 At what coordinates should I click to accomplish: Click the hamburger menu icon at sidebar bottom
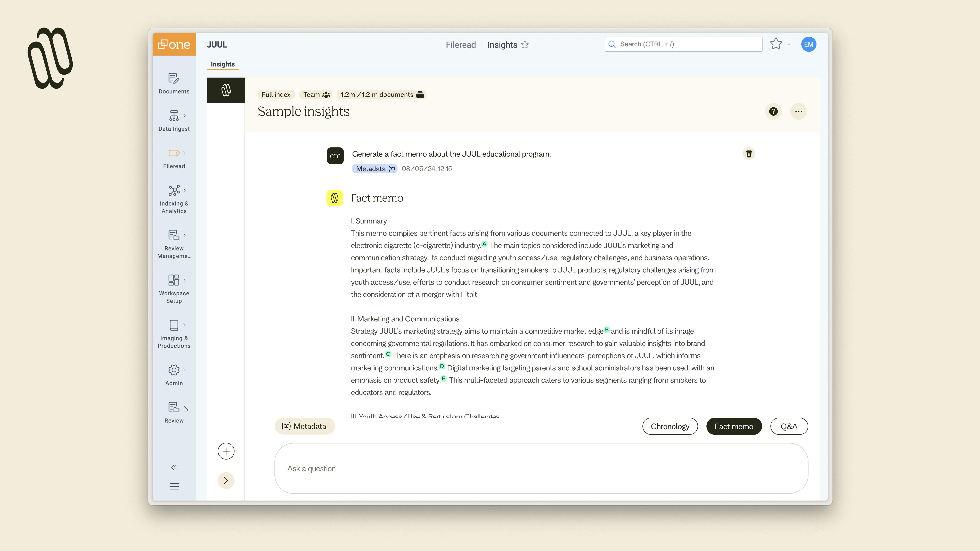click(x=174, y=486)
